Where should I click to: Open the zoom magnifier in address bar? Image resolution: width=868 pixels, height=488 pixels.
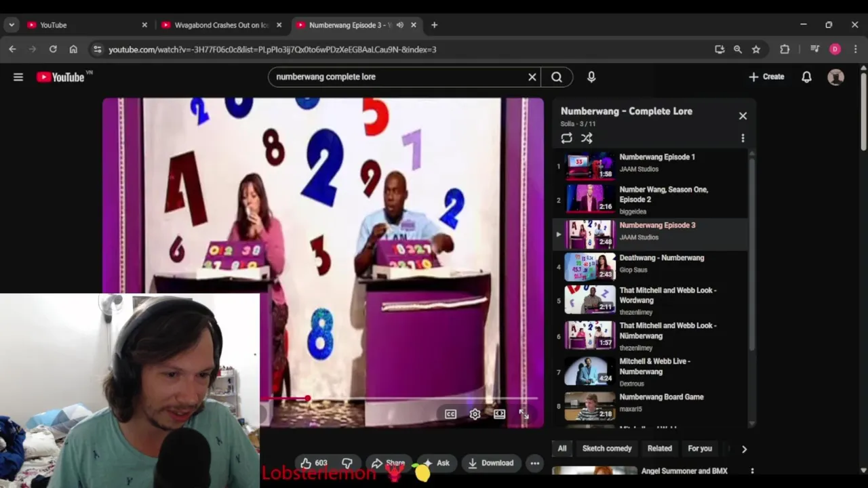pos(738,49)
